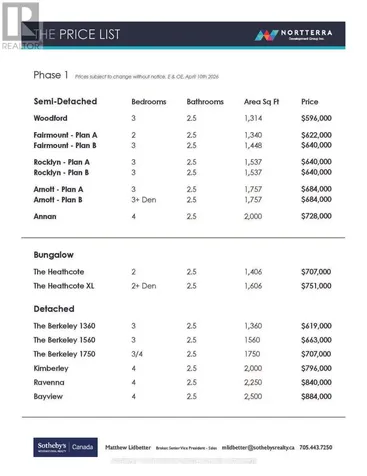The image size is (367, 476).
Task: Click the phone number 705.443.7250
Action: [x=316, y=447]
